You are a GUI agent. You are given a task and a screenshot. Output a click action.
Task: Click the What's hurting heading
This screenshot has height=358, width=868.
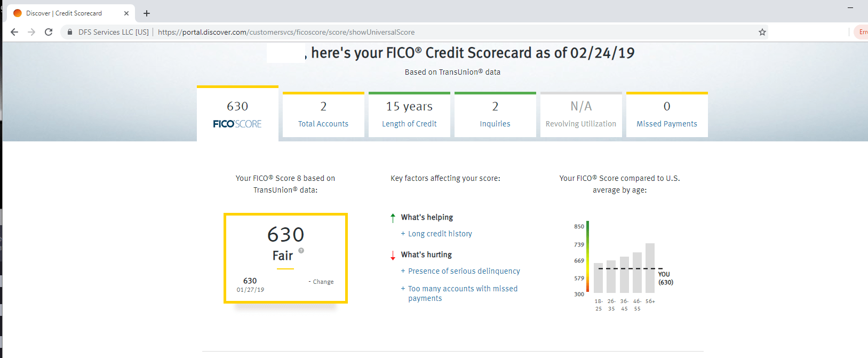[x=426, y=254]
